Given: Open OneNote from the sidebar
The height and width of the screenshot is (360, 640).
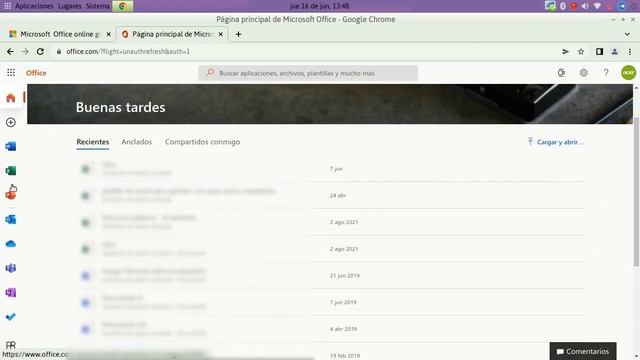Looking at the screenshot, I should (x=11, y=293).
